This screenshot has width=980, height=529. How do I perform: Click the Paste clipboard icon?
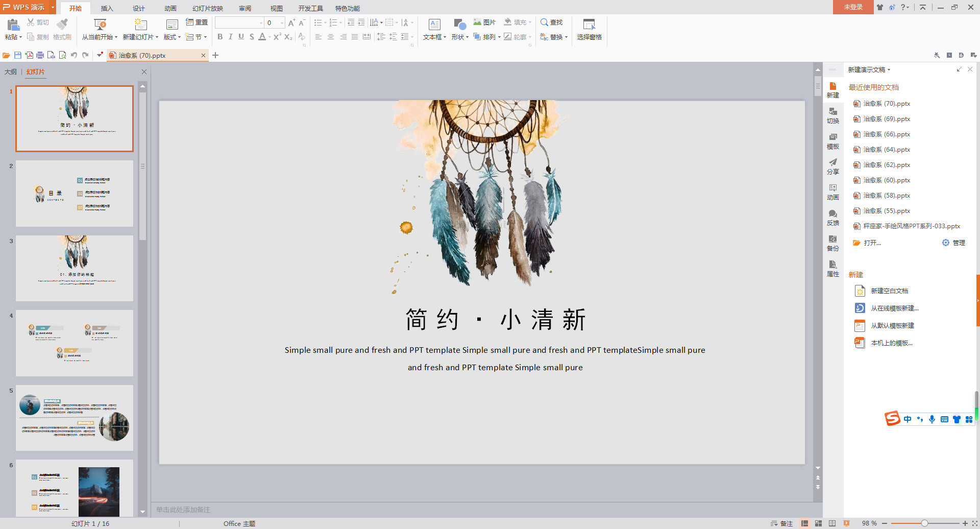pyautogui.click(x=13, y=24)
